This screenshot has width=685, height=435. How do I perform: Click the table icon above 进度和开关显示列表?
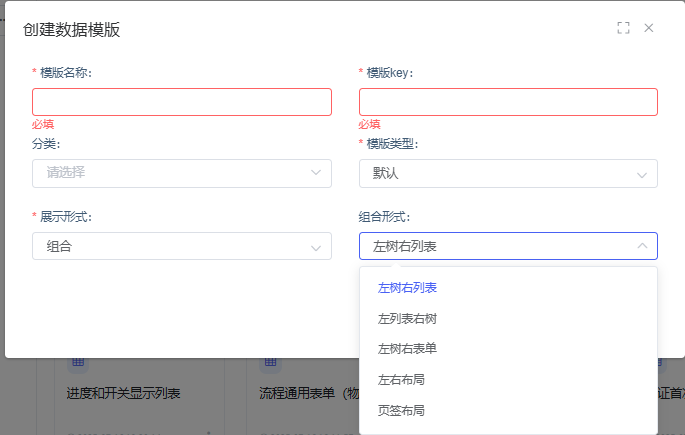[x=78, y=363]
